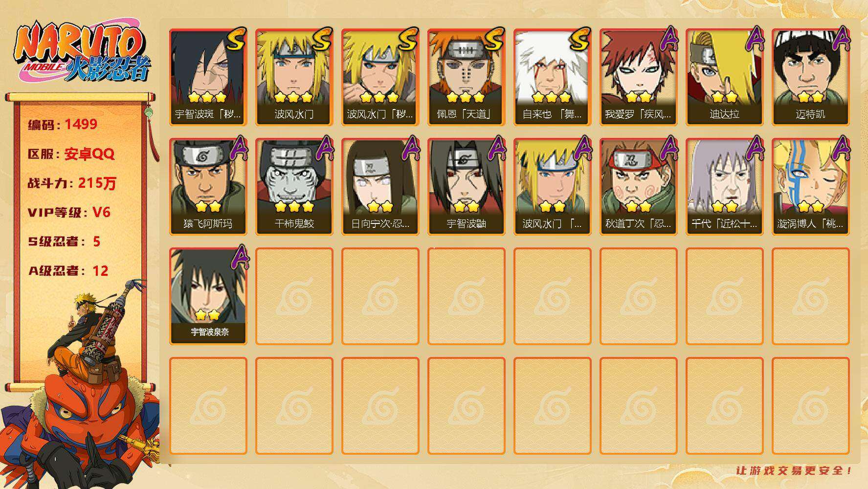Click the 漩涡博人 blond ninja card
Viewport: 868px width, 489px height.
(x=810, y=186)
